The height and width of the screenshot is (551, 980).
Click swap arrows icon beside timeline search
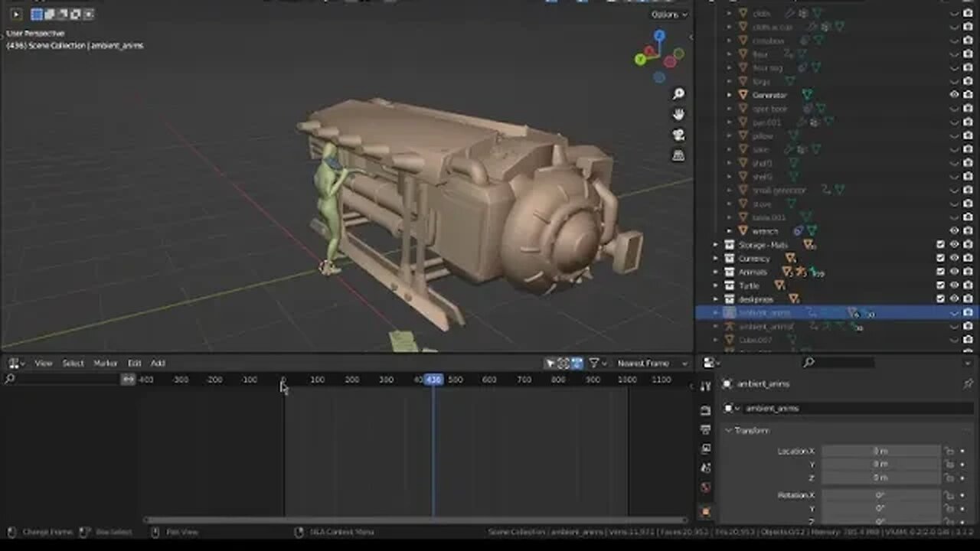[x=129, y=379]
